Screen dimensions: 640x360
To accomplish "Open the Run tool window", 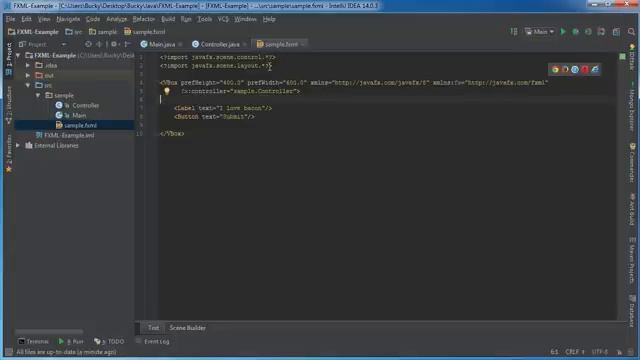I will tap(71, 341).
